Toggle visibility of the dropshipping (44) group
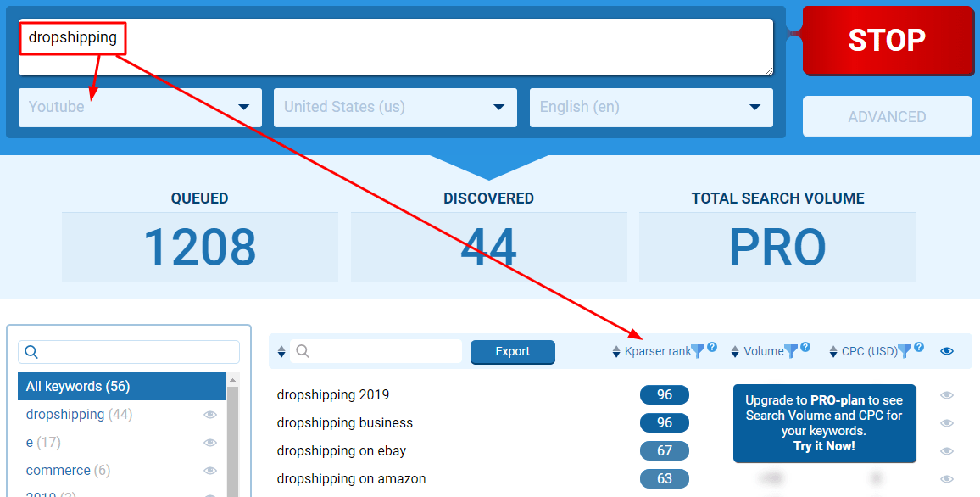980x497 pixels. 210,415
